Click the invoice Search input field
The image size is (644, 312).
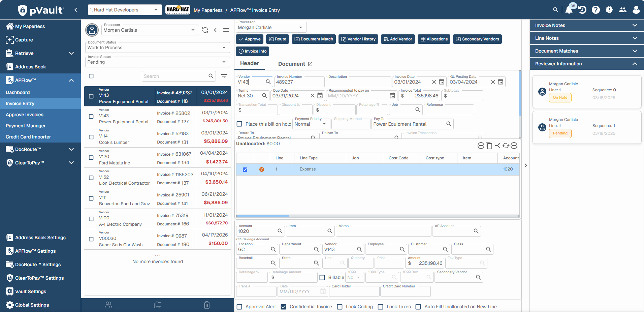(x=175, y=76)
